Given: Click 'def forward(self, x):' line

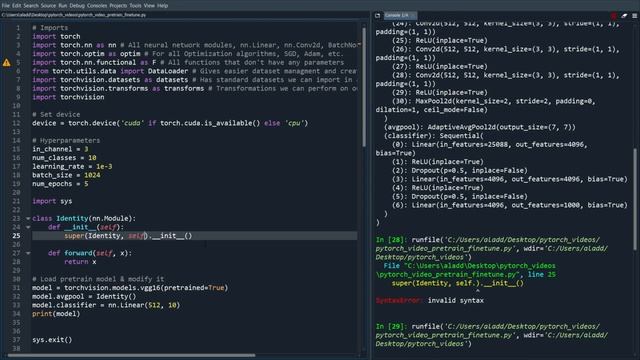Looking at the screenshot, I should 90,253.
